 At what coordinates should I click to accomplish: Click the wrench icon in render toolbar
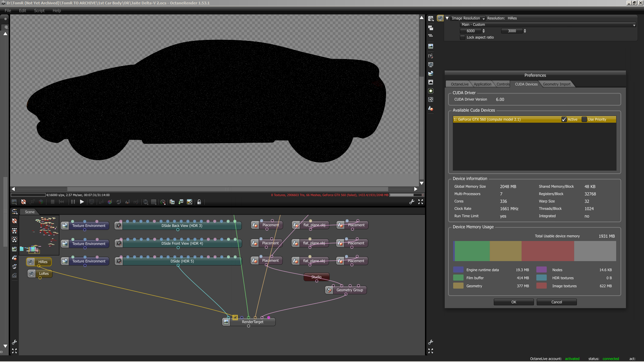pos(412,202)
